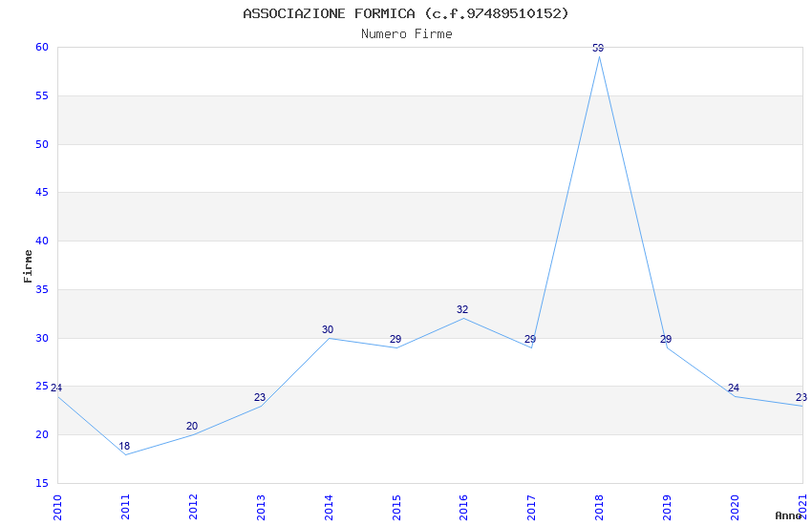
Task: Click the year label '2014' on x-axis
Action: point(329,508)
